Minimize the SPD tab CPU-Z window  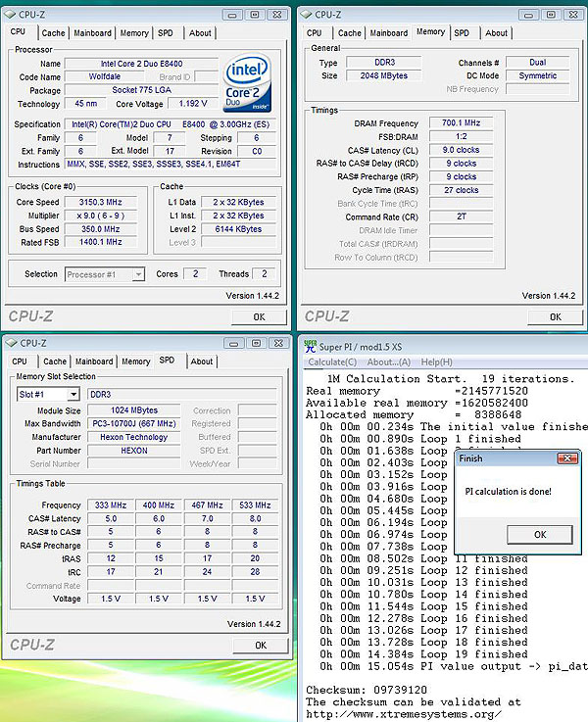234,343
